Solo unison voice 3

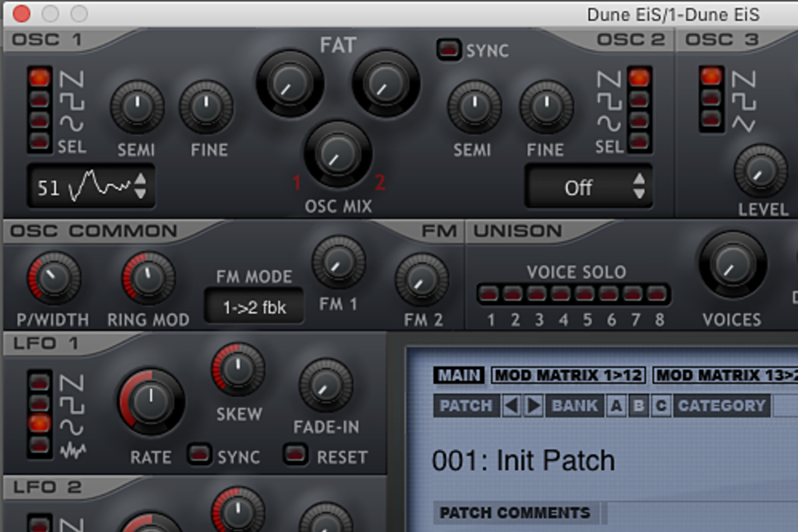pyautogui.click(x=537, y=294)
